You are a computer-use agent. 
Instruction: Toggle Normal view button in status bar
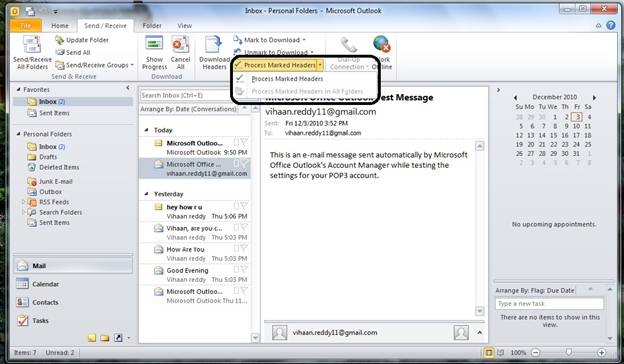click(488, 352)
